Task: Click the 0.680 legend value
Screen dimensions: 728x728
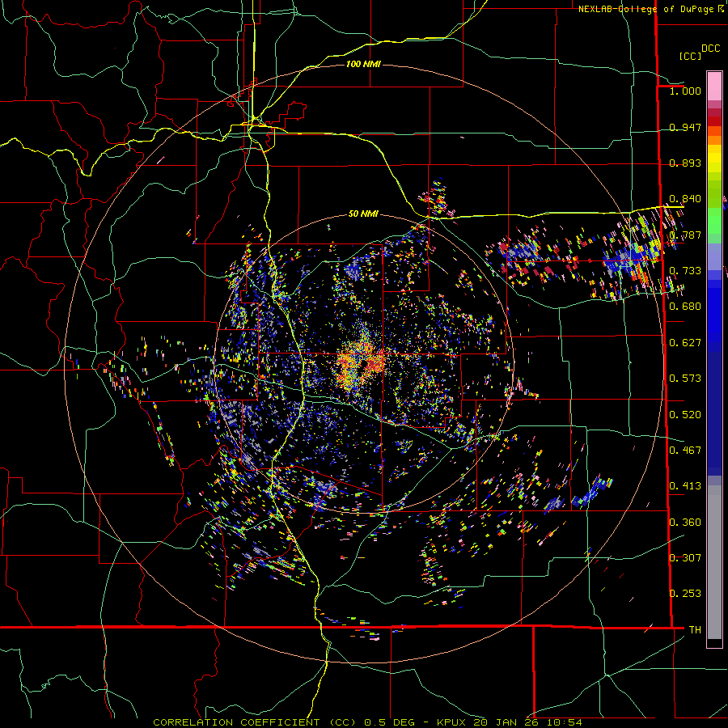Action: click(685, 306)
